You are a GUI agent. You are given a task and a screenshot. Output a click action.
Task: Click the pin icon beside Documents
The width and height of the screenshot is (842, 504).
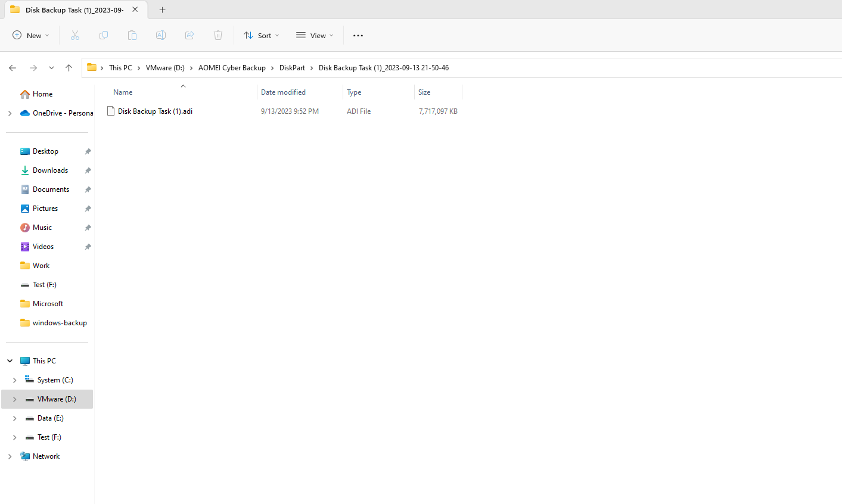(88, 189)
